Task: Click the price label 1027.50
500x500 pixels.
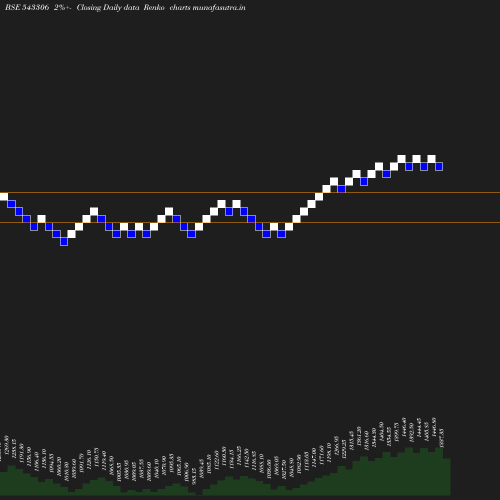Action: [x=284, y=470]
